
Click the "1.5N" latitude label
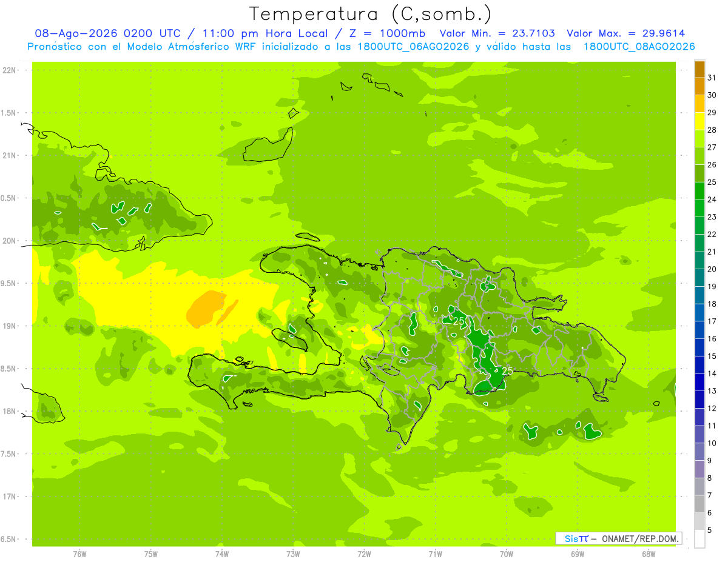tap(9, 113)
